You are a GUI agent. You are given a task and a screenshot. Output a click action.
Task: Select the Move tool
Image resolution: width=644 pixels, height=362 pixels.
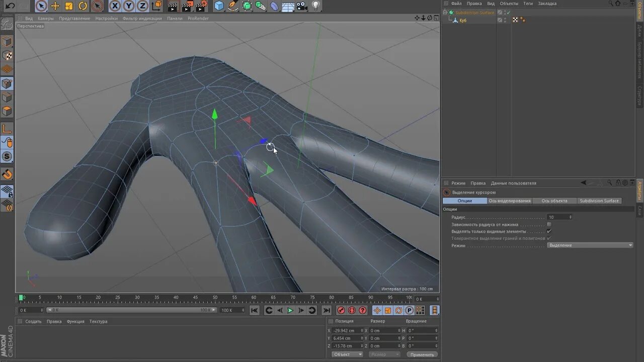click(x=55, y=6)
